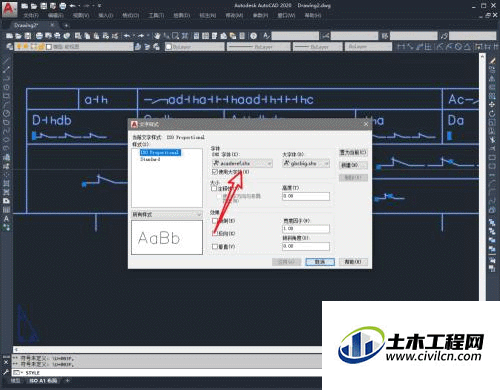This screenshot has height=390, width=500.
Task: Click the command line customize wrench icon
Action: tap(6, 372)
